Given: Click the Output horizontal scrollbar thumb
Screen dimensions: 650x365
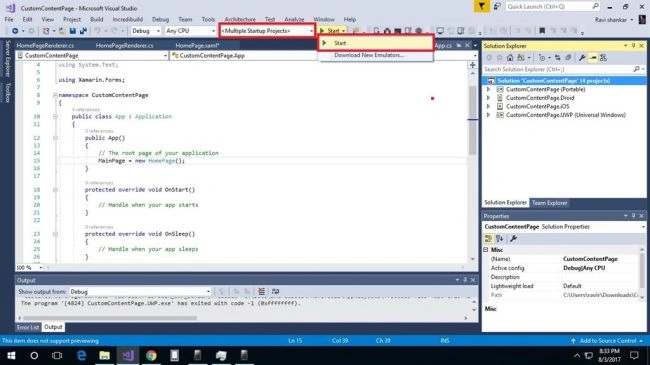Looking at the screenshot, I should click(110, 318).
